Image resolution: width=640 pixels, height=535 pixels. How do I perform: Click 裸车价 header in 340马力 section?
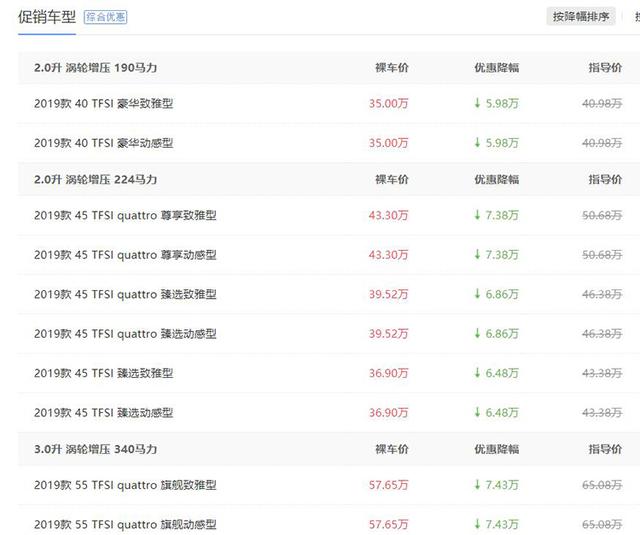point(392,449)
